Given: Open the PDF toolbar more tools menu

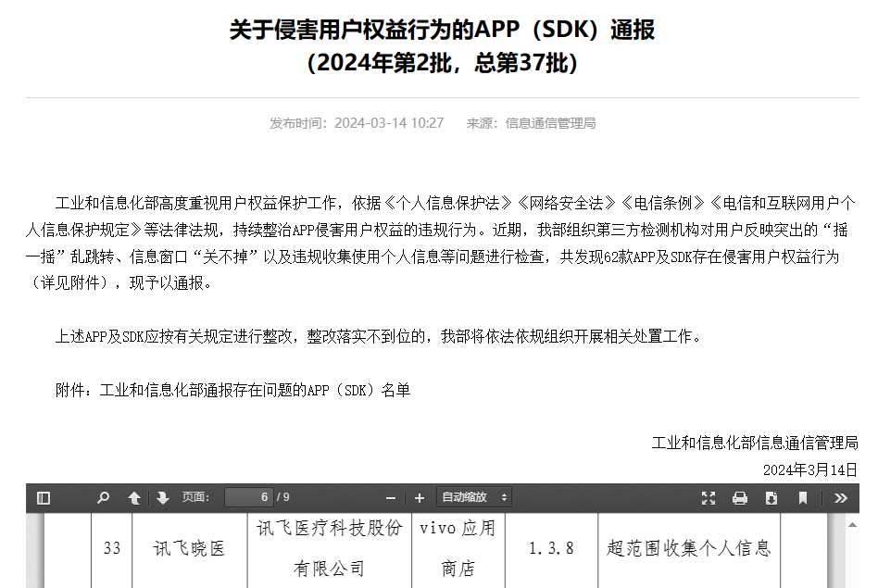Looking at the screenshot, I should (840, 498).
